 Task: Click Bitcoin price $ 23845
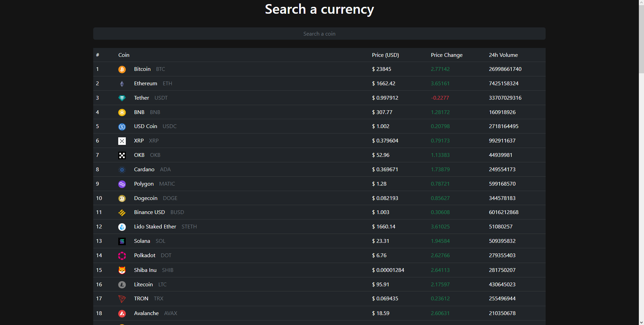[x=381, y=69]
